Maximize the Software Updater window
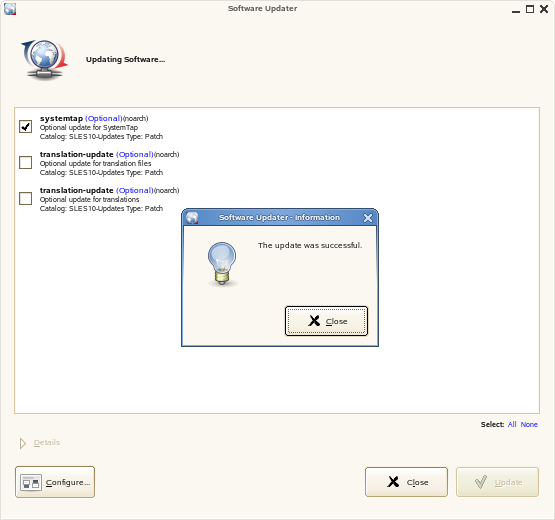The width and height of the screenshot is (555, 520). 530,9
